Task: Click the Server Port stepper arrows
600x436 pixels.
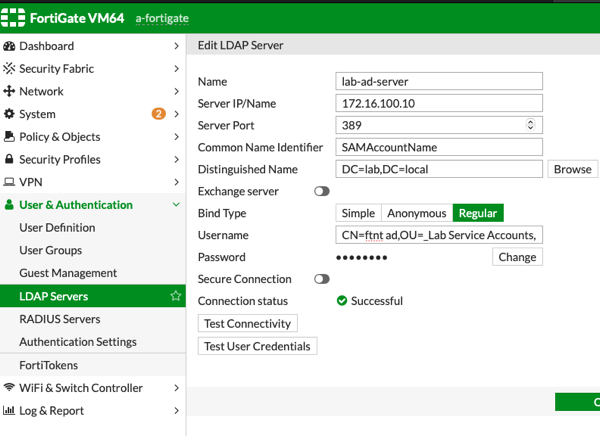Action: click(530, 125)
